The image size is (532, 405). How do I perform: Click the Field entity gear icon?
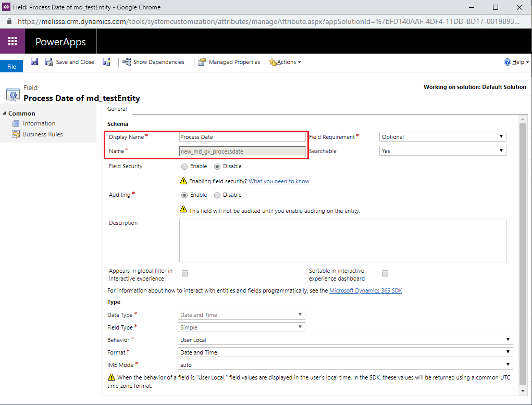point(13,95)
